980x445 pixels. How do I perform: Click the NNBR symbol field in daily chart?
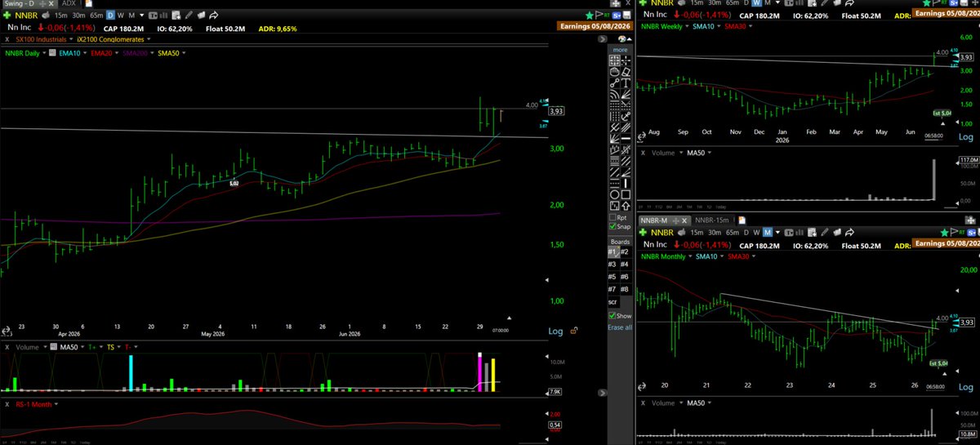27,16
